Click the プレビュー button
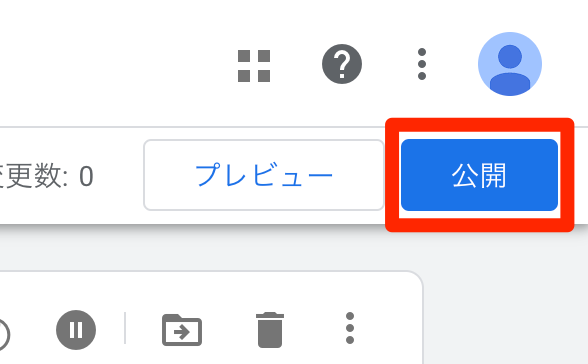This screenshot has width=588, height=364. tap(264, 175)
